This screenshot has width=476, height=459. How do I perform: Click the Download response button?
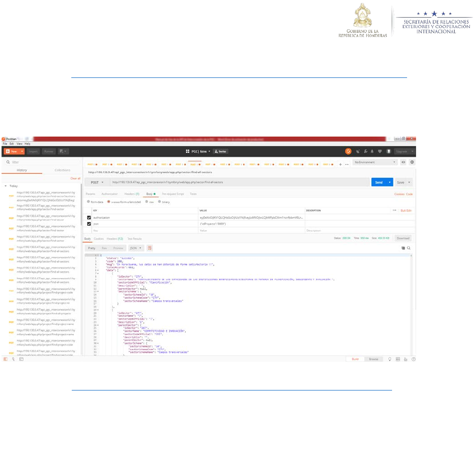[403, 238]
